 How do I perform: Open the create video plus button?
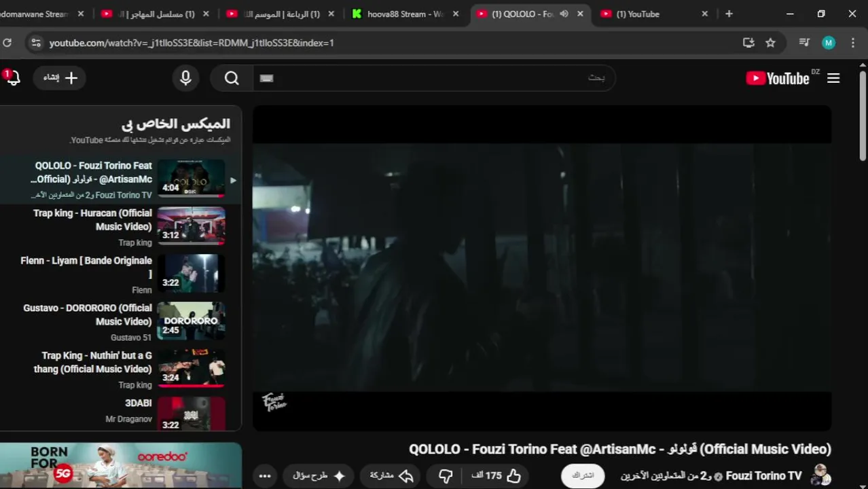click(60, 77)
